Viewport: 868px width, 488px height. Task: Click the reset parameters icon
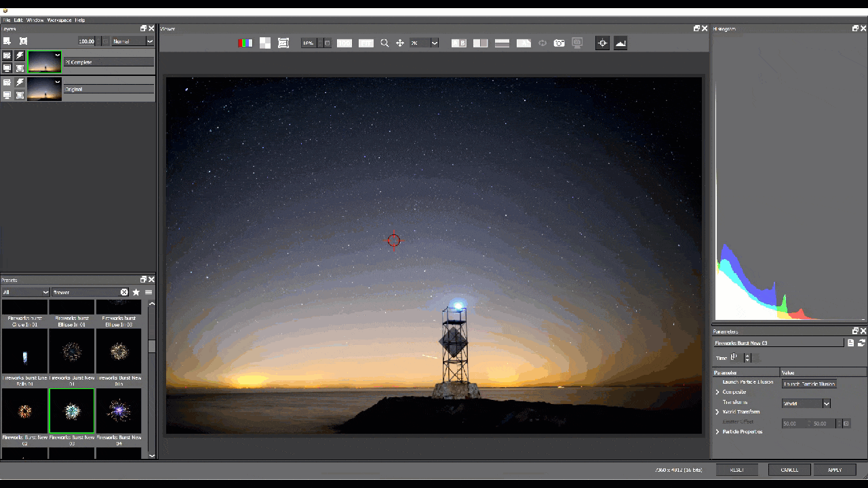tap(861, 343)
